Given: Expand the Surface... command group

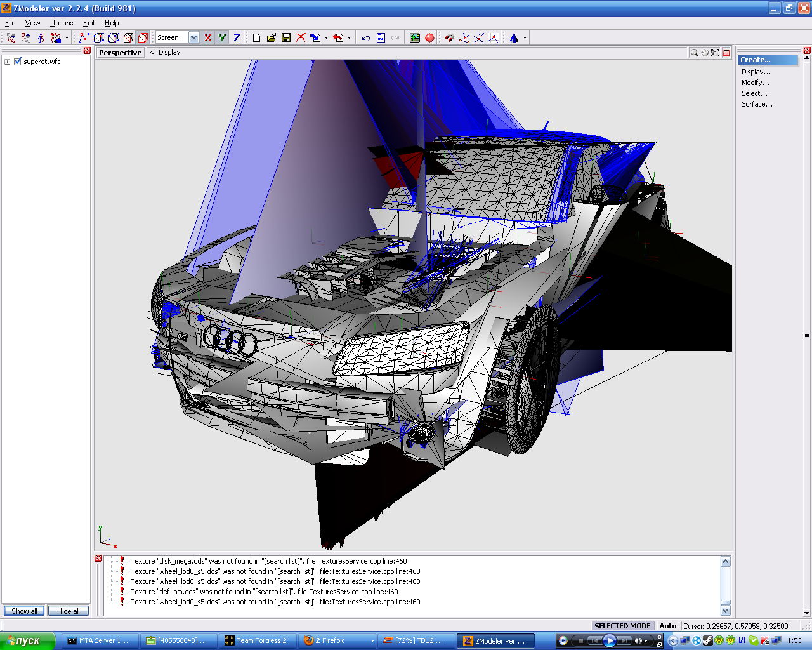Looking at the screenshot, I should [757, 104].
